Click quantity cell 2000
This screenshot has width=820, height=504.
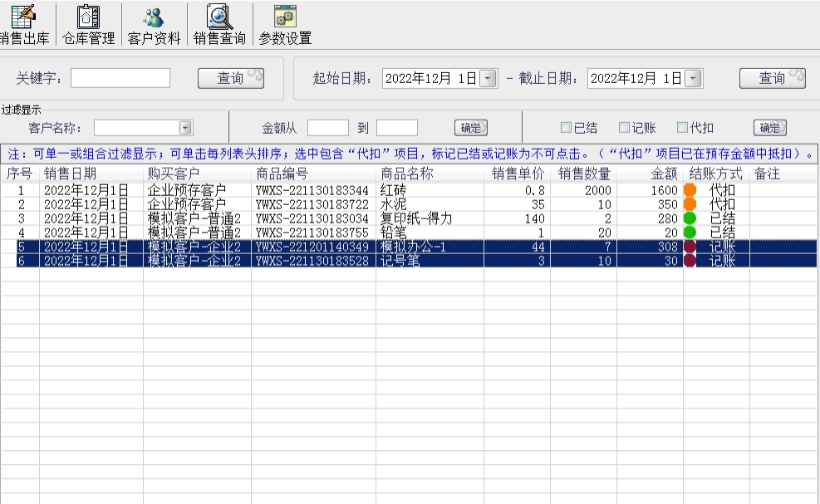tap(597, 190)
